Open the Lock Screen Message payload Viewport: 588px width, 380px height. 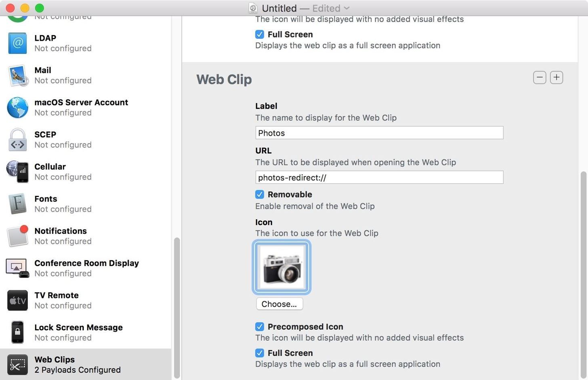point(78,332)
